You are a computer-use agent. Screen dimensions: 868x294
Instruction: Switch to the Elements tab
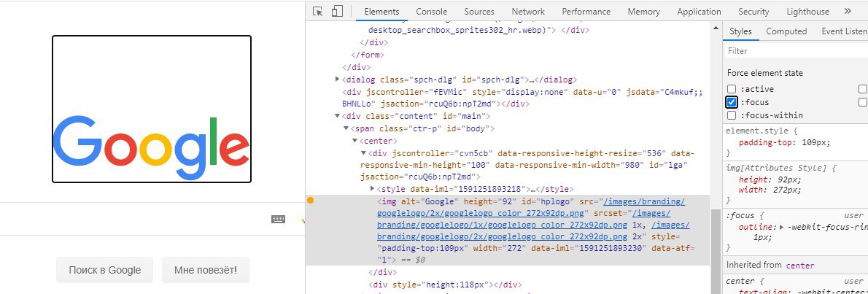(381, 12)
